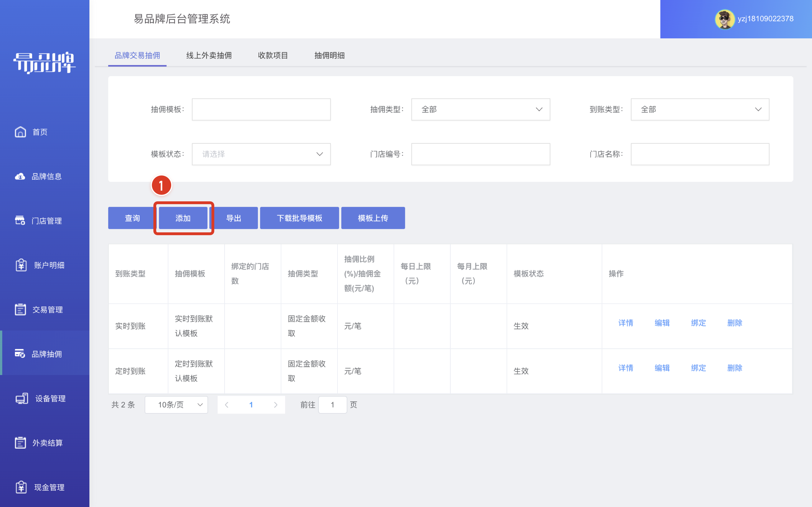
Task: Open 账户明细 yen clipboard icon
Action: 21,265
